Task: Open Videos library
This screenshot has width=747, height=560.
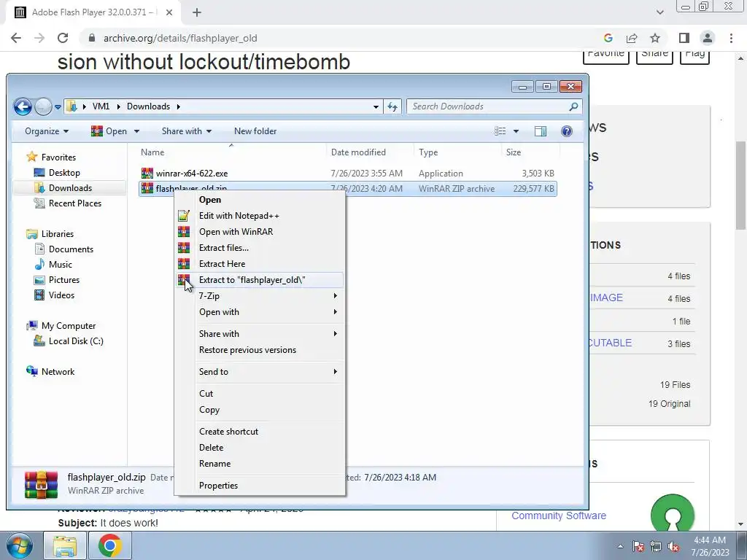Action: pos(54,295)
